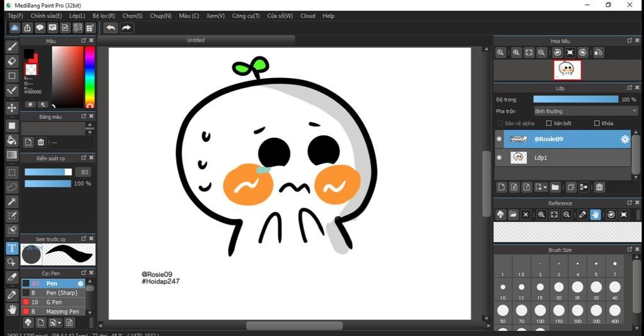Click the delete layer trash icon

[x=599, y=188]
